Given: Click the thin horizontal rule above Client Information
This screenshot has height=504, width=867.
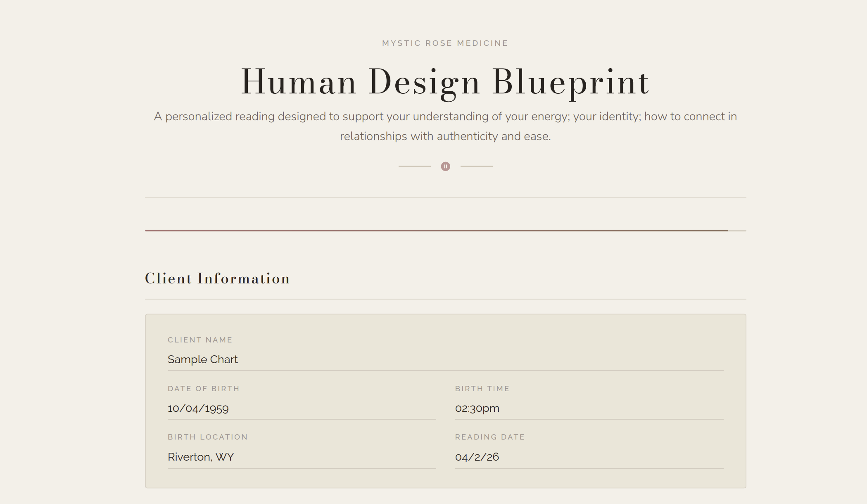Looking at the screenshot, I should click(x=445, y=198).
